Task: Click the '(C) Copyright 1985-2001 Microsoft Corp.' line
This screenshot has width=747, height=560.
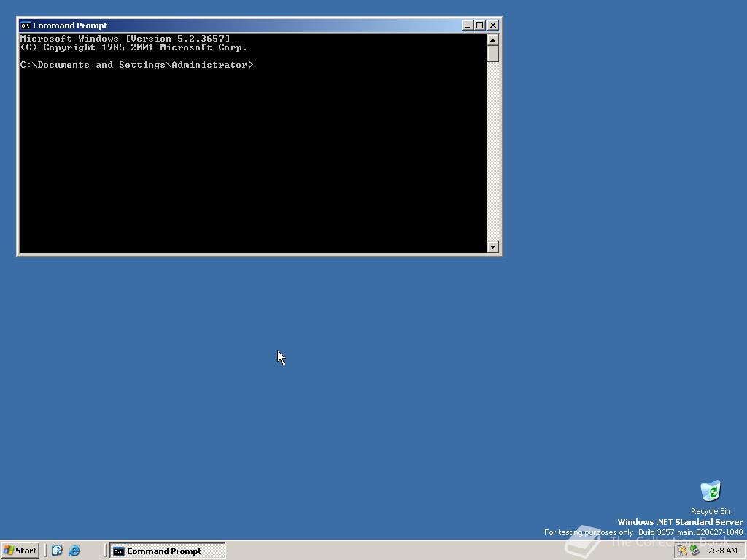Action: coord(133,47)
